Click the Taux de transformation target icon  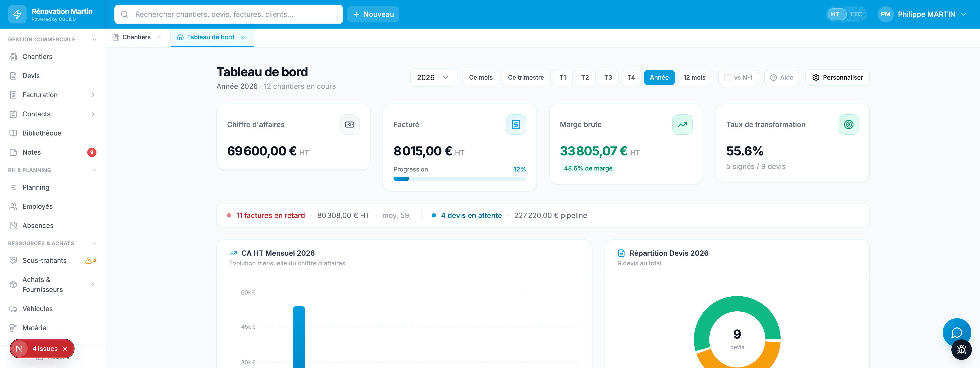point(848,125)
